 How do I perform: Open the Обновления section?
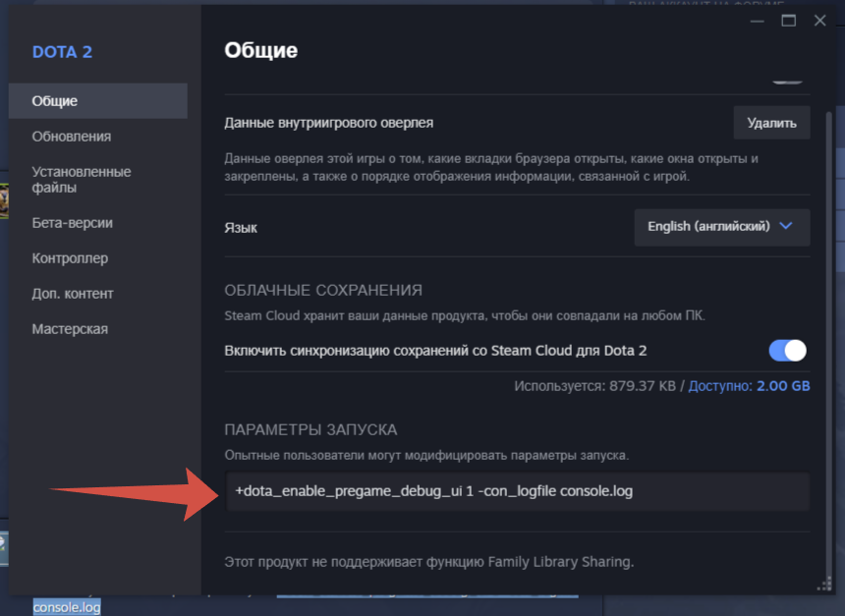click(x=72, y=137)
